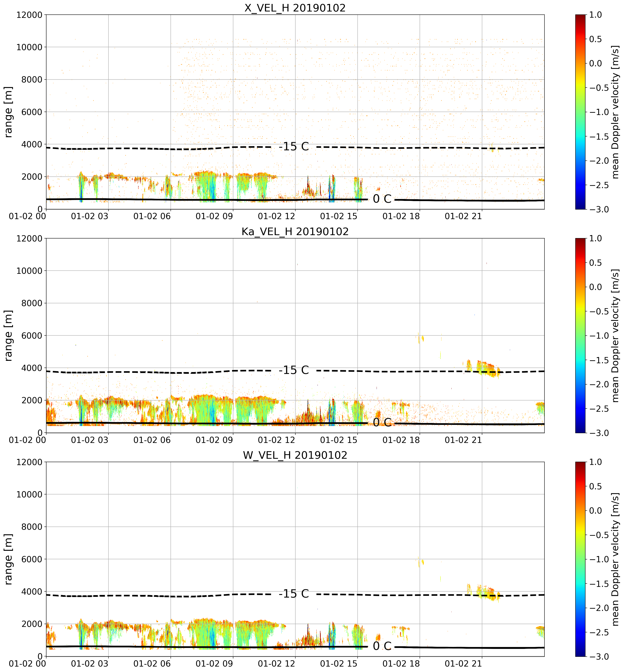Viewport: 624px width, 672px height.
Task: Click the 01-02 12 tick under Ka_VEL_H plot
Action: coord(277,440)
